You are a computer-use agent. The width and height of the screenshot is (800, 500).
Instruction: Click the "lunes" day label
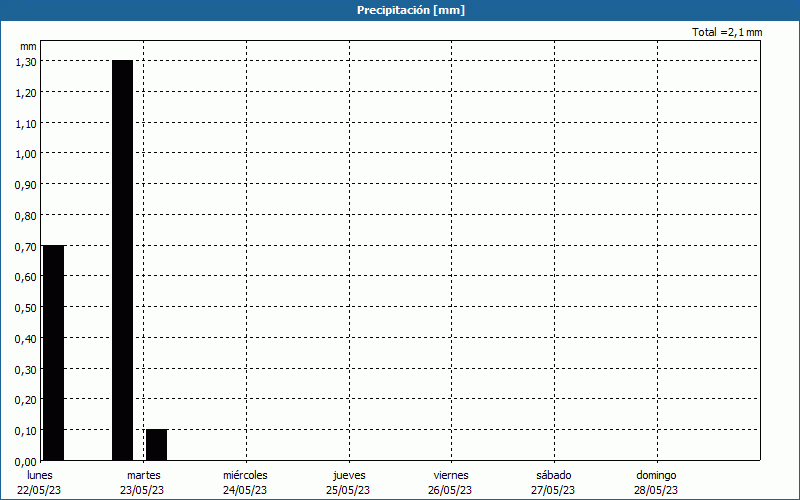pyautogui.click(x=40, y=475)
